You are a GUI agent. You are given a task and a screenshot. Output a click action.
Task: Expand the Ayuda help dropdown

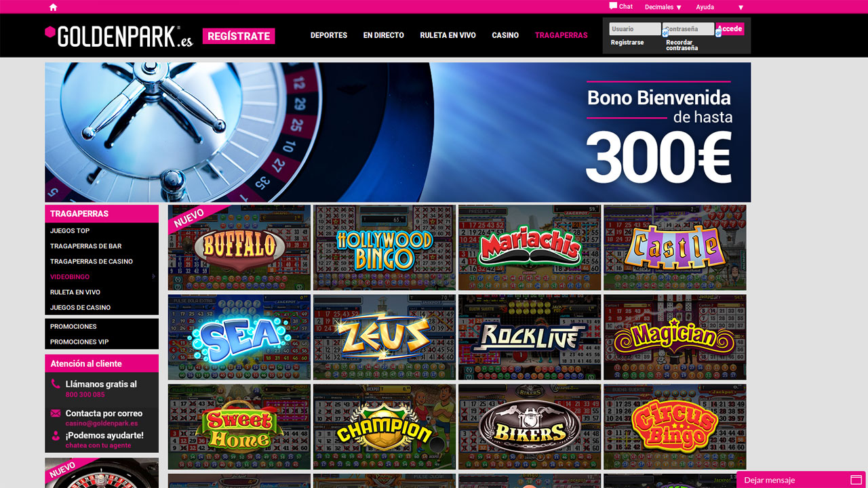(719, 7)
